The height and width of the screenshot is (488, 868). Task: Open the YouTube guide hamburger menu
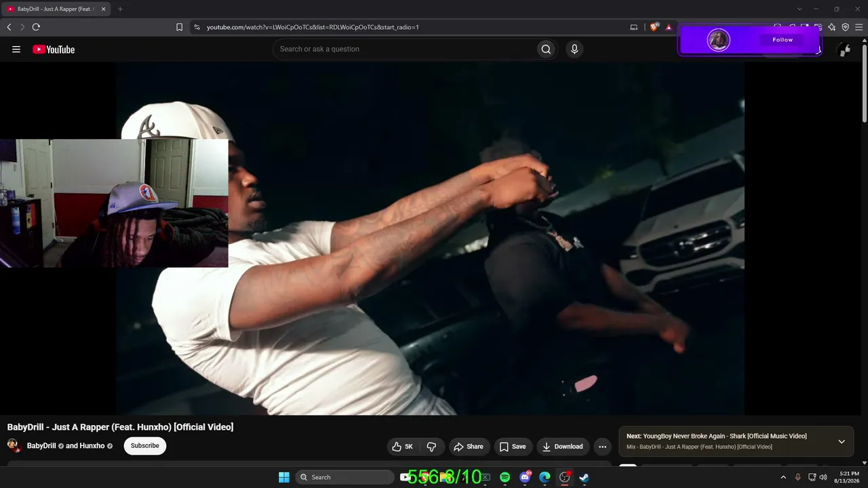16,49
